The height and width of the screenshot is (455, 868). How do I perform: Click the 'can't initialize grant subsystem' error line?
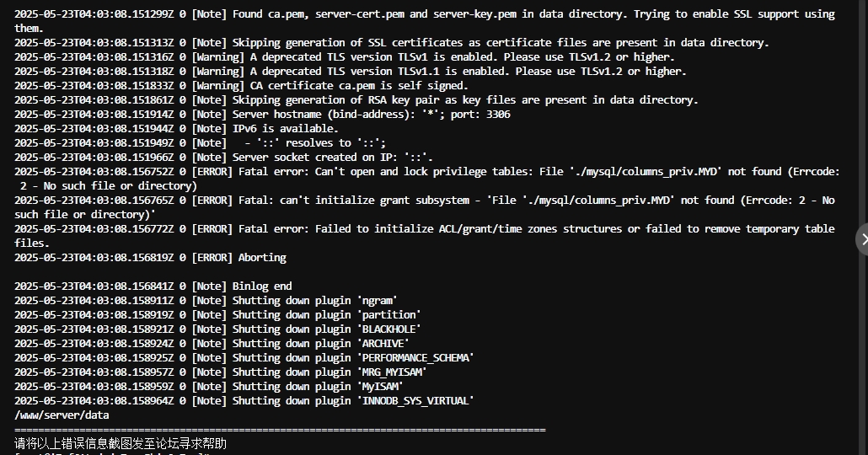pyautogui.click(x=425, y=207)
